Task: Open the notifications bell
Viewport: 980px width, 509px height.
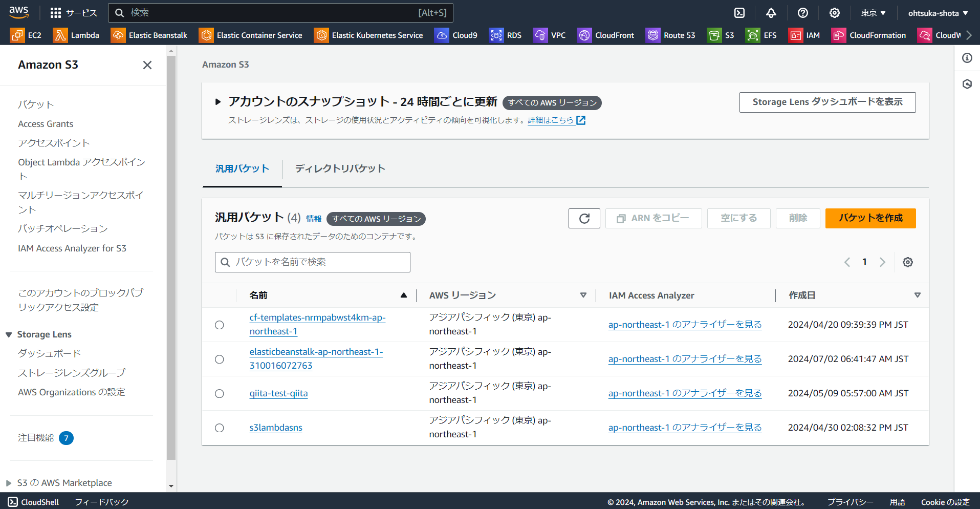Action: point(771,13)
